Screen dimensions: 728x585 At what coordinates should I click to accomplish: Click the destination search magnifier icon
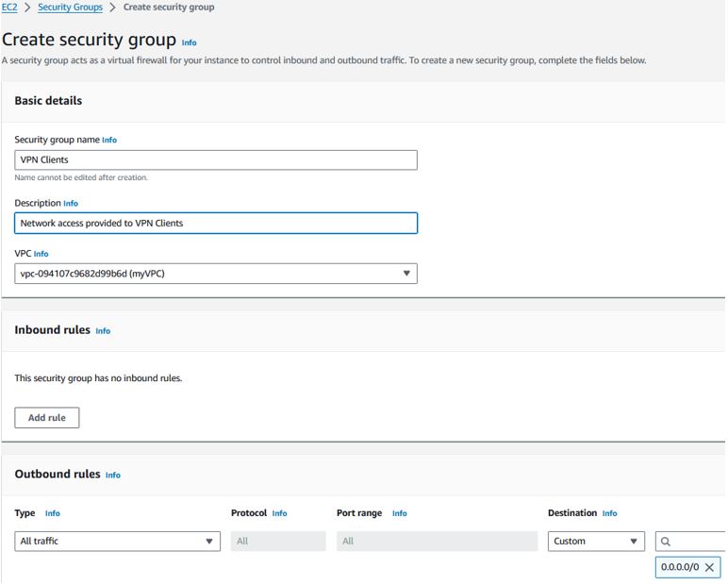click(666, 542)
